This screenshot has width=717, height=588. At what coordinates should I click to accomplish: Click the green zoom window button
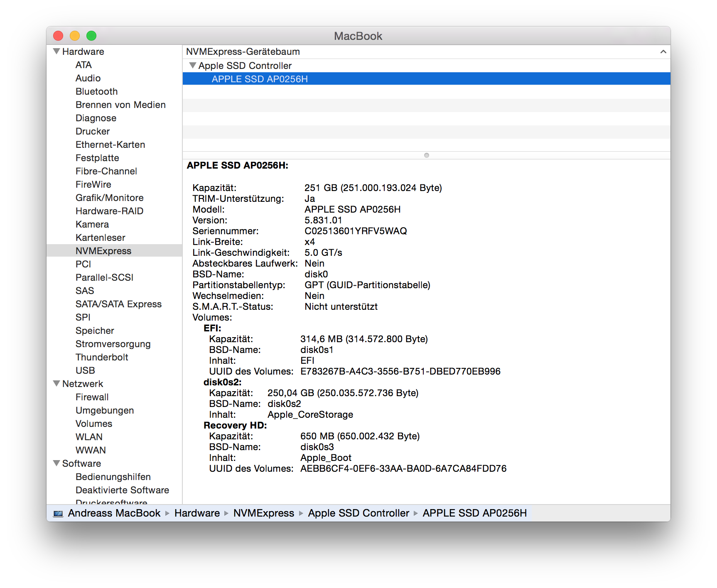91,36
